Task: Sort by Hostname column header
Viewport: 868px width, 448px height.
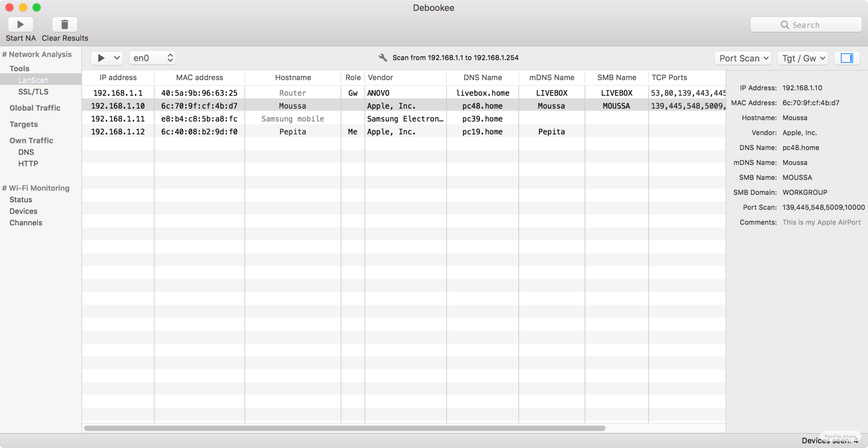Action: click(x=293, y=77)
